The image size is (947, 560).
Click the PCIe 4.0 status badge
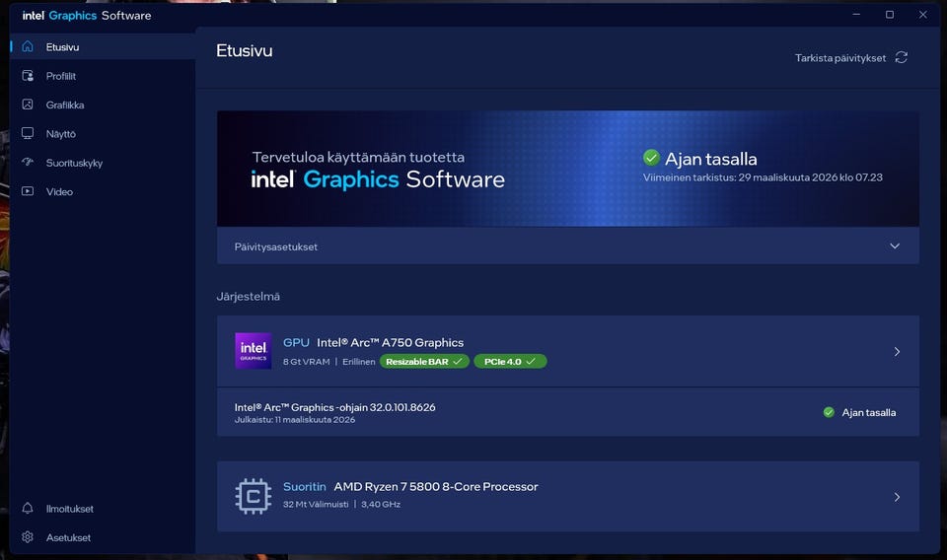click(510, 362)
